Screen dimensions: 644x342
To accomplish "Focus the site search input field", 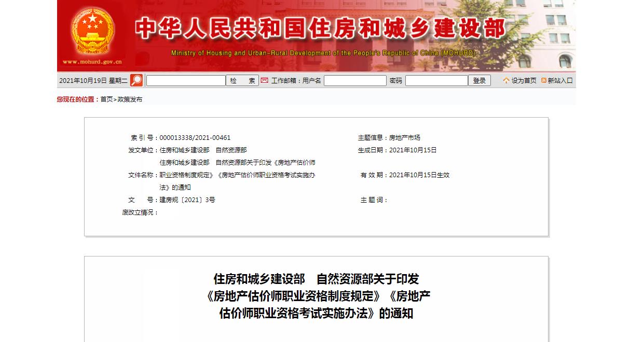I will tap(186, 81).
